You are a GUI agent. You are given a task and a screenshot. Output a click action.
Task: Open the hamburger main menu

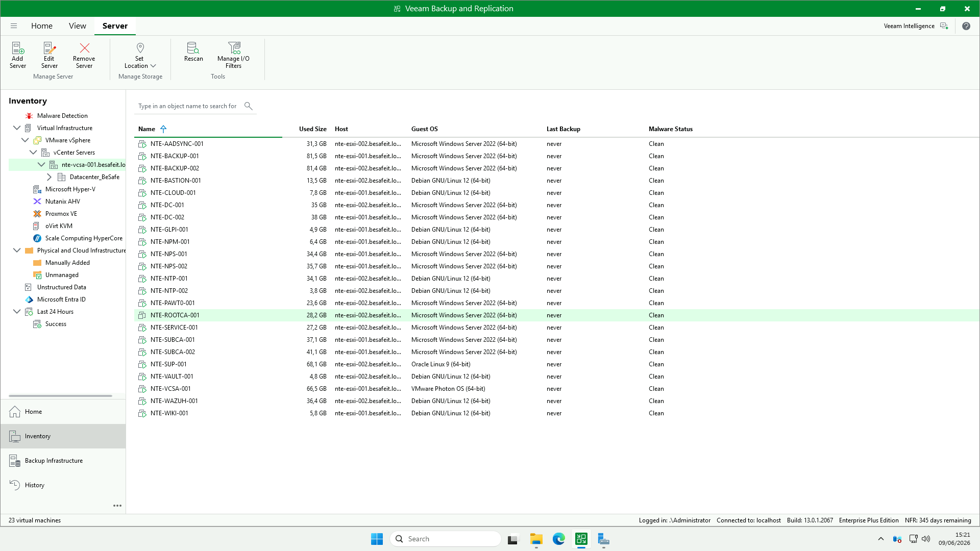pos(14,26)
